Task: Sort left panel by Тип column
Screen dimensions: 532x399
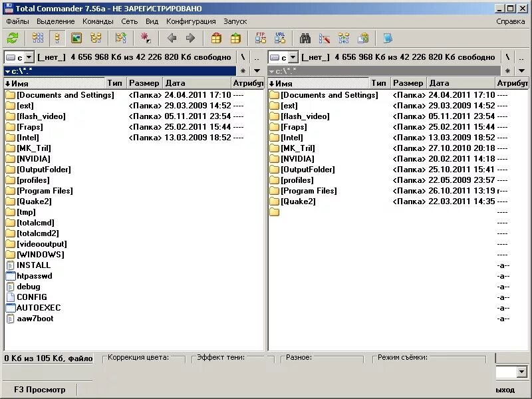Action: pos(115,83)
